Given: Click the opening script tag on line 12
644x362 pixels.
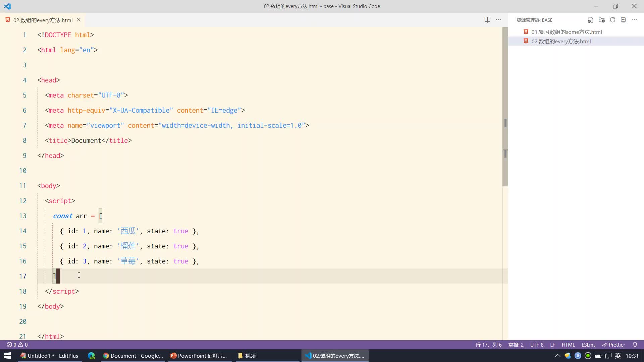Looking at the screenshot, I should click(x=60, y=201).
